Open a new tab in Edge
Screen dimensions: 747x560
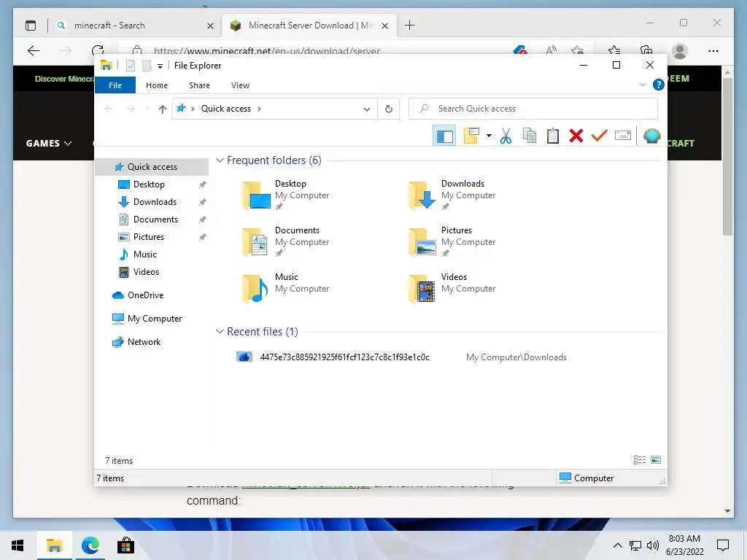coord(410,26)
